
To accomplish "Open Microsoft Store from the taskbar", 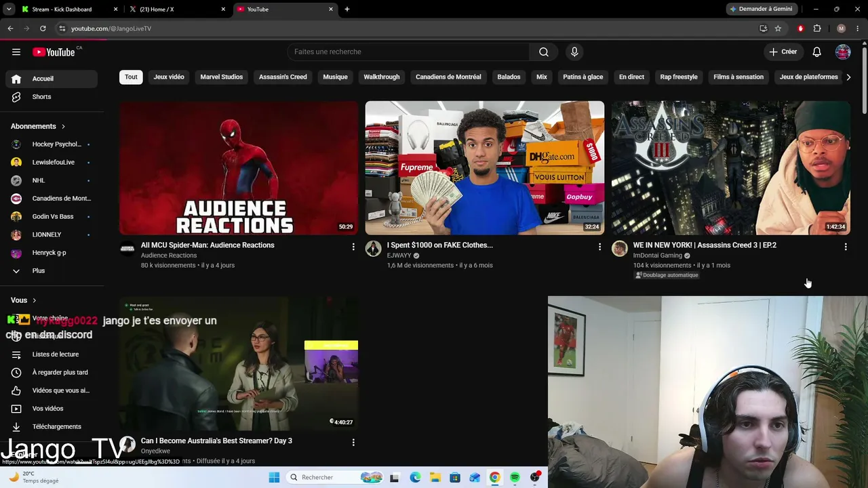I will coord(455,477).
